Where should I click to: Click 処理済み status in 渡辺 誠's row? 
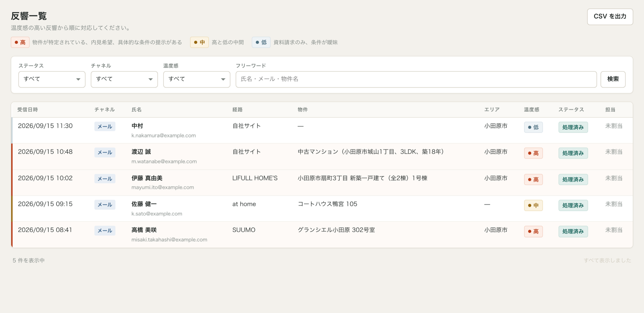click(x=573, y=153)
